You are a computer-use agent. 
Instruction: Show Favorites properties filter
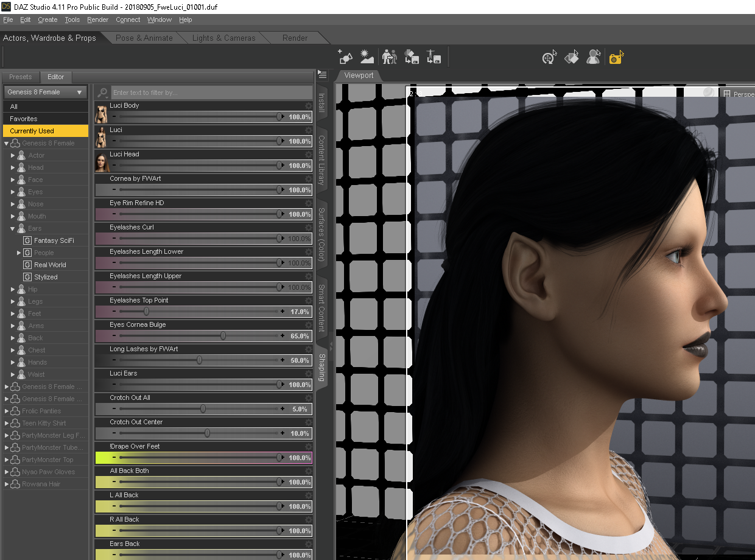46,119
